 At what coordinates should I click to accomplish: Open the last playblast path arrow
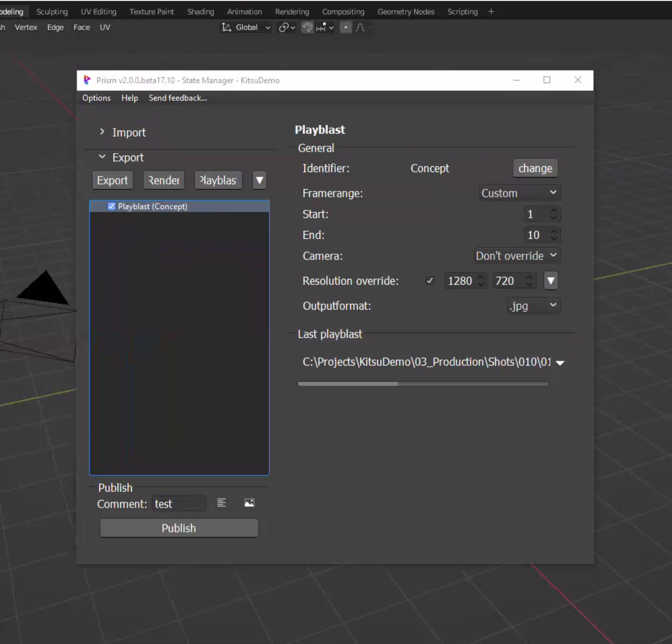[560, 363]
